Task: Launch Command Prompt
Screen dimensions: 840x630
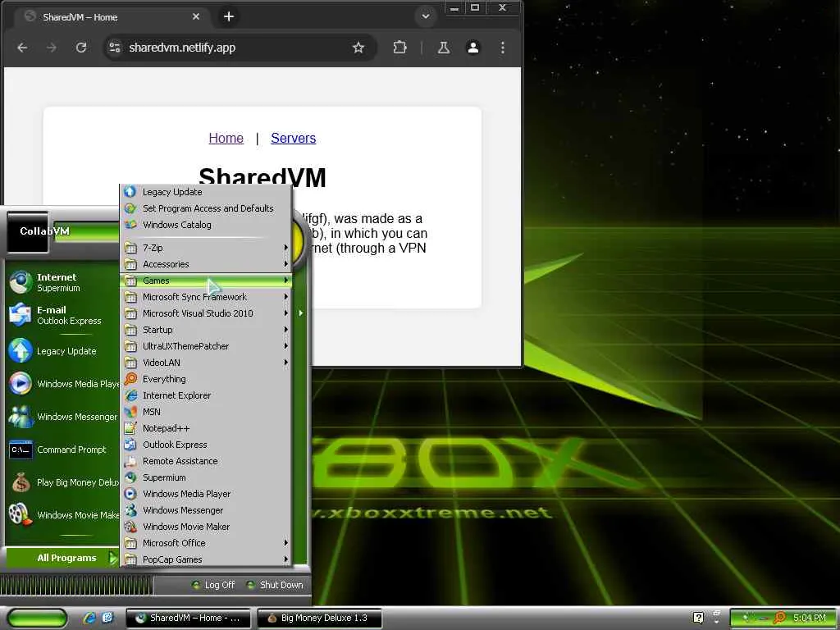Action: point(62,450)
